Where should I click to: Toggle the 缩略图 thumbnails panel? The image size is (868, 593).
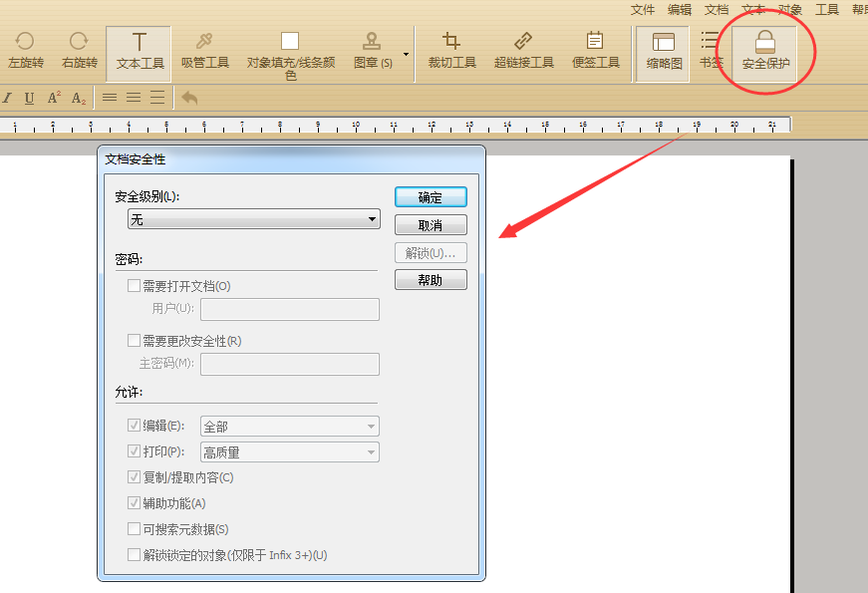click(x=663, y=53)
